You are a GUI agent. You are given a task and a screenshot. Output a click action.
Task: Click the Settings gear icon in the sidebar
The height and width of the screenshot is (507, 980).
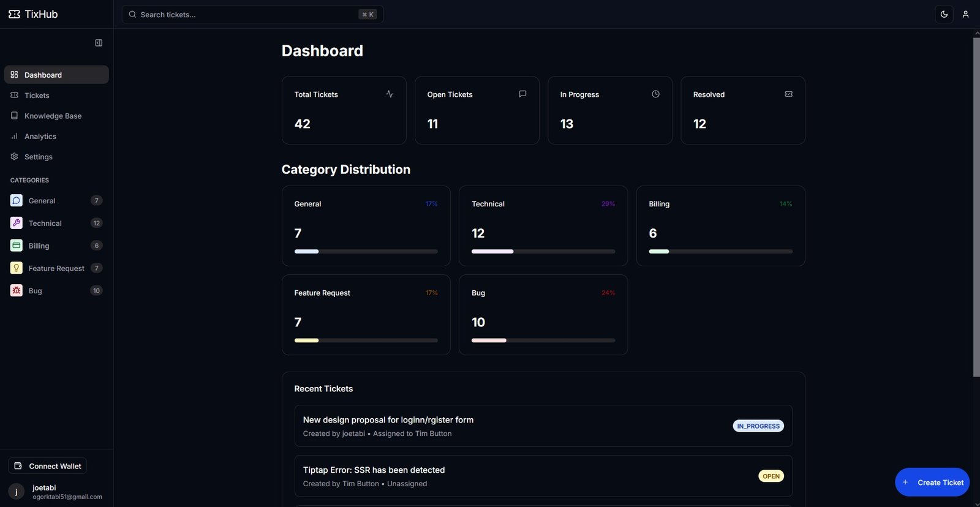tap(14, 157)
